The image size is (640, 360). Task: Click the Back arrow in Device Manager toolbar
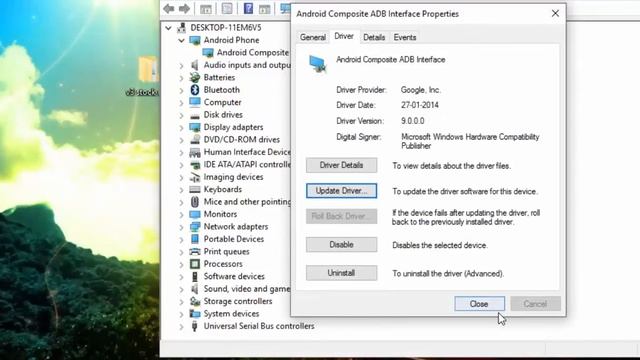tap(169, 9)
